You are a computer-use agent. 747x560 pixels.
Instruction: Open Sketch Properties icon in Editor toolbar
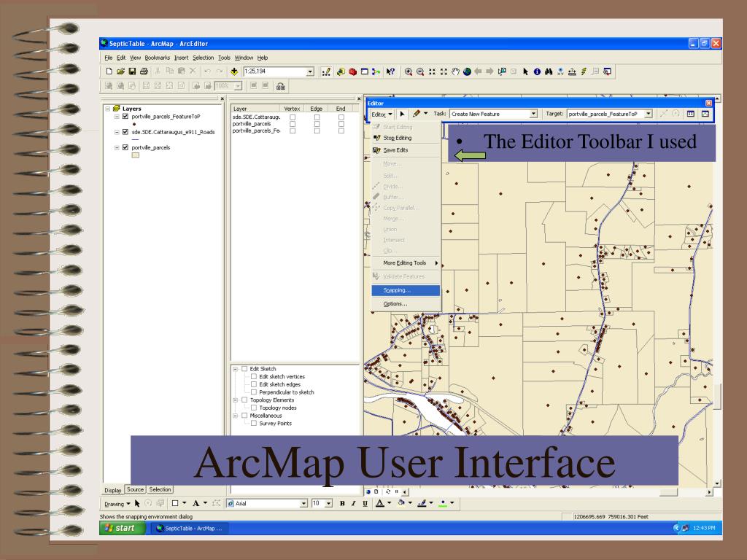point(705,114)
